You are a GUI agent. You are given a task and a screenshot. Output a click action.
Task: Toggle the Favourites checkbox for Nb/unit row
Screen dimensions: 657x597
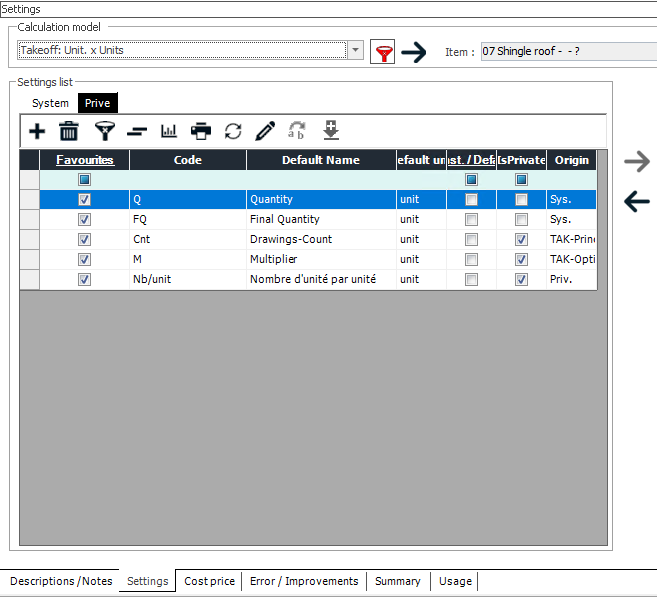click(x=84, y=280)
